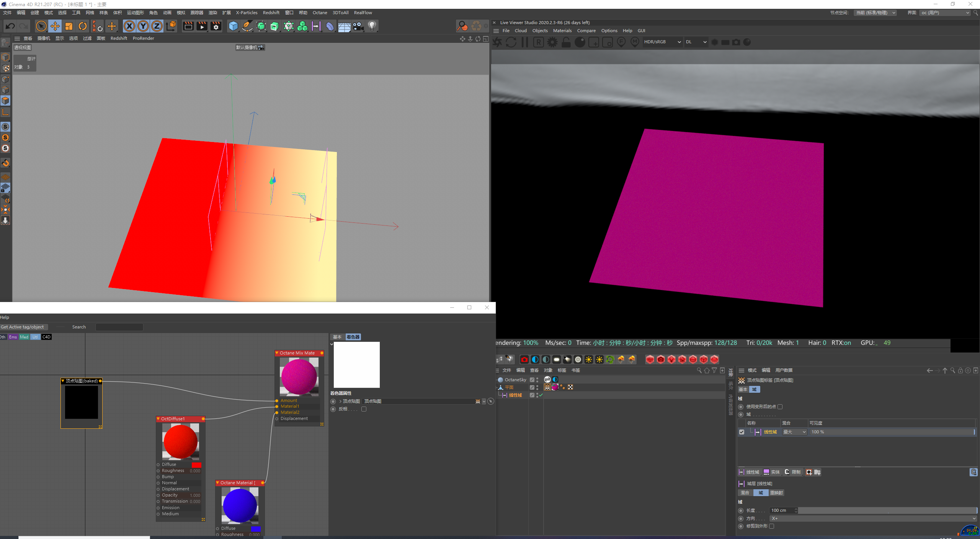Switch to the 重映射 tab
Image resolution: width=980 pixels, height=539 pixels.
coord(776,493)
